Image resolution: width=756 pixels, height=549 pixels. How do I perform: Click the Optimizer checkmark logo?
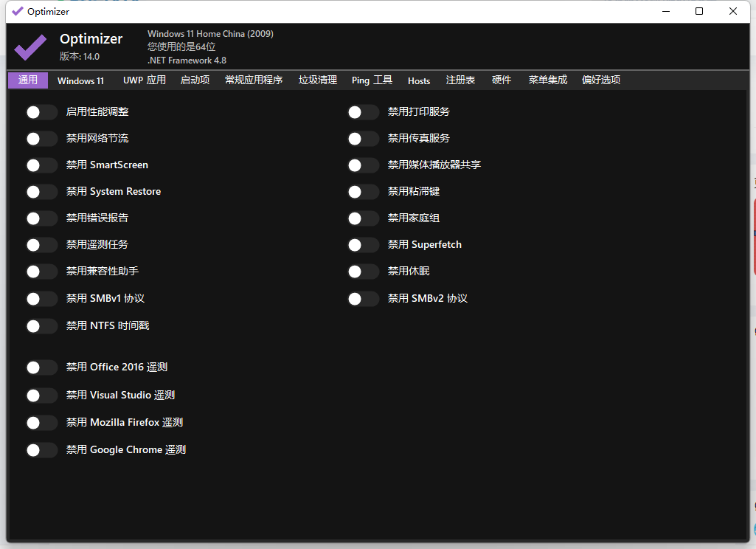pyautogui.click(x=30, y=46)
